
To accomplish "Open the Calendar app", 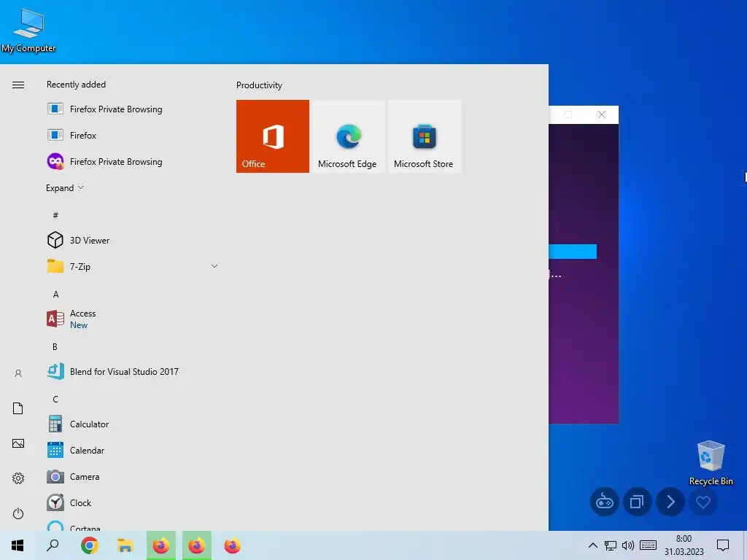I will [132, 450].
